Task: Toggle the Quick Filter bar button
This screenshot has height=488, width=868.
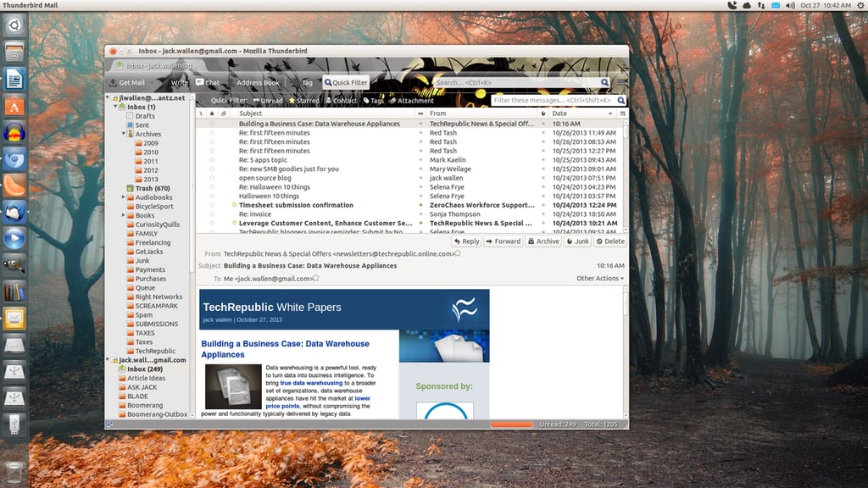Action: point(346,82)
